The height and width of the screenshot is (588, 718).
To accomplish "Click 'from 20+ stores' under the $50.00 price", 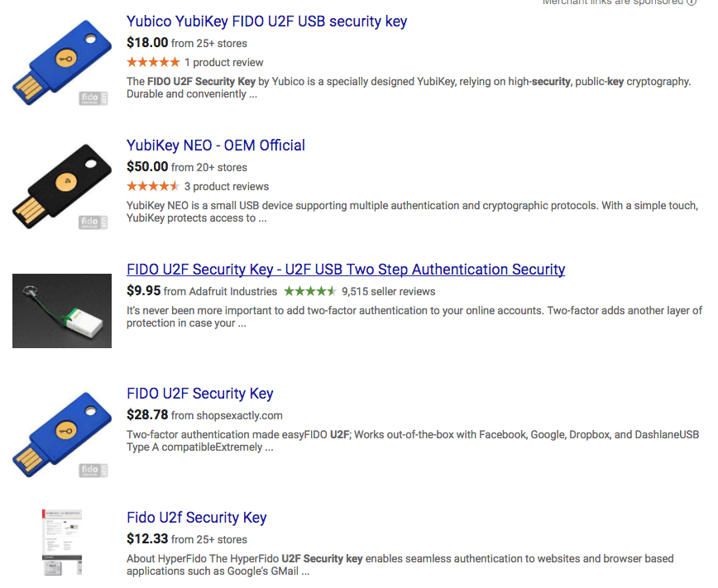I will coord(209,167).
